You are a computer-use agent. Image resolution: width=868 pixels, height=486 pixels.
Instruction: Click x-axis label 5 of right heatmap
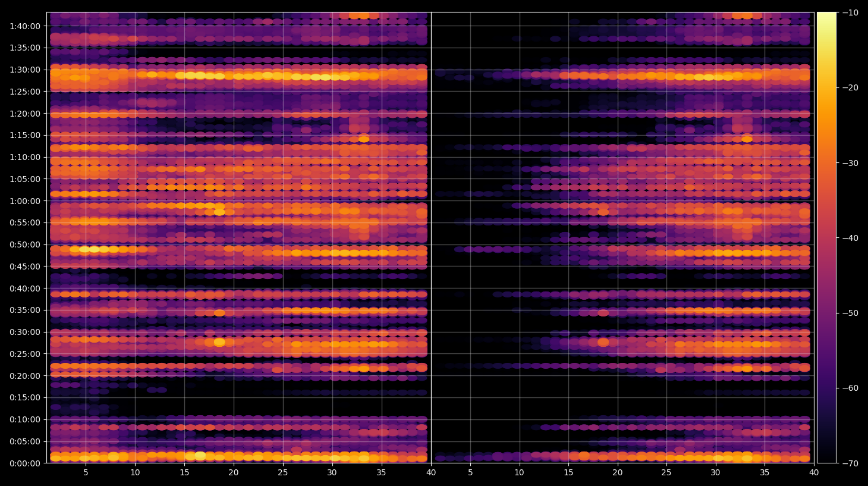[470, 473]
